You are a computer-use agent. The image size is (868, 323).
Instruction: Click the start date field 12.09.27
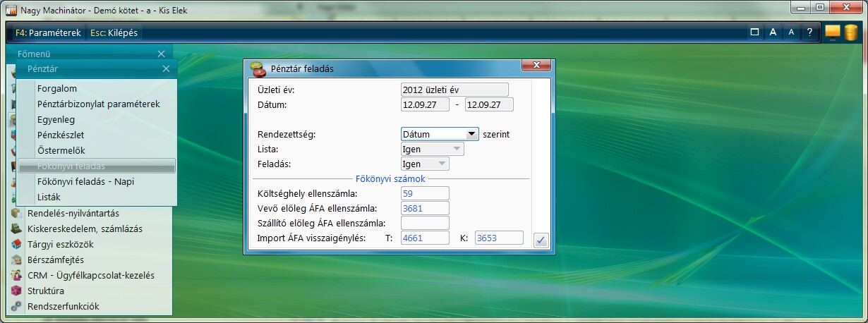point(424,105)
